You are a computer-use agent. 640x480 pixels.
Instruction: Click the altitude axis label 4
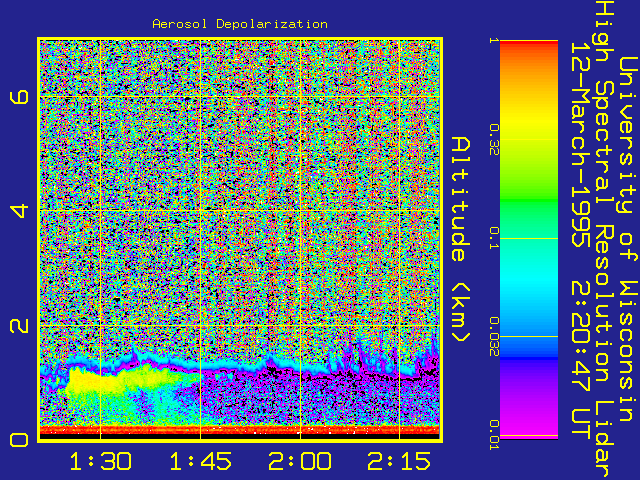point(19,211)
